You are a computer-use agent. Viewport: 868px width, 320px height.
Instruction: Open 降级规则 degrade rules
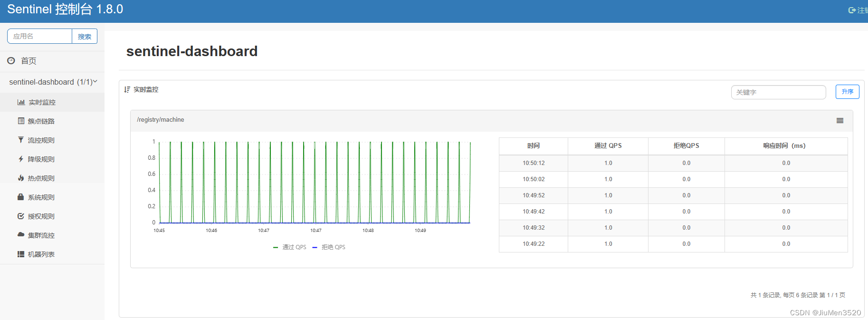(x=41, y=159)
